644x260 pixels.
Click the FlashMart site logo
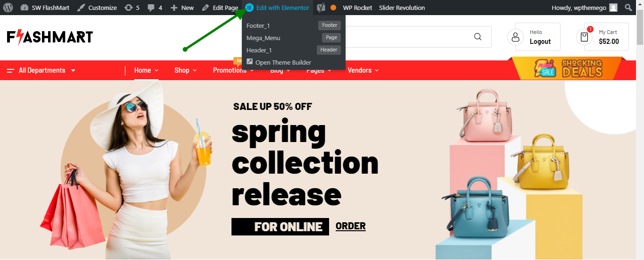pyautogui.click(x=50, y=37)
